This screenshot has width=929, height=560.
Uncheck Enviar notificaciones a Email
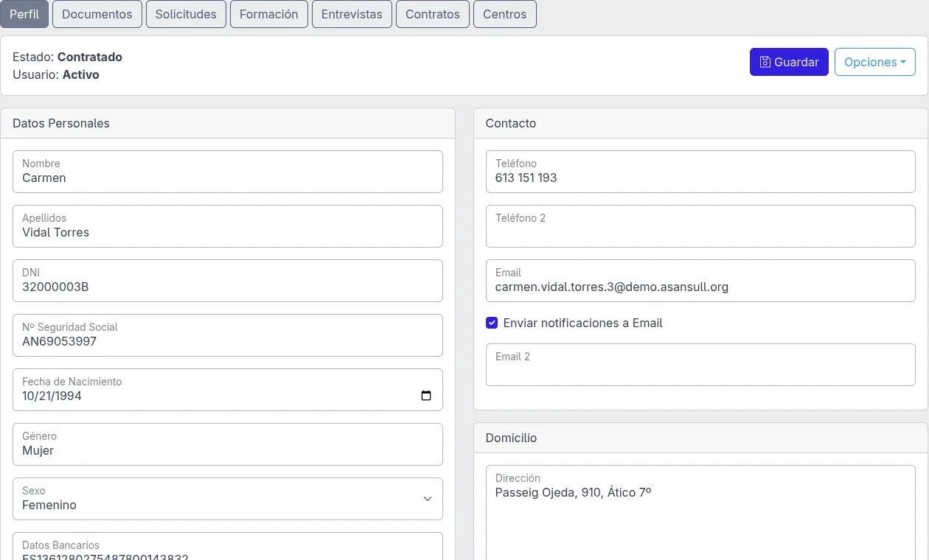click(x=492, y=323)
